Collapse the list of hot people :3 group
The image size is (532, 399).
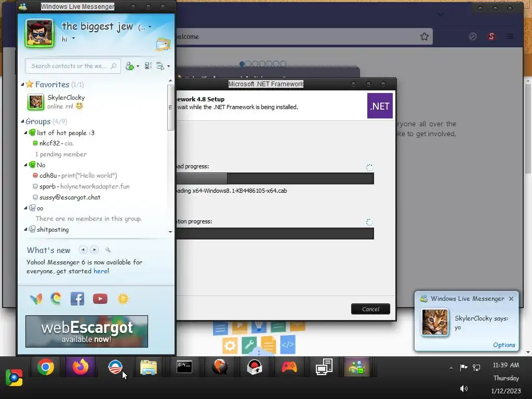pos(25,132)
